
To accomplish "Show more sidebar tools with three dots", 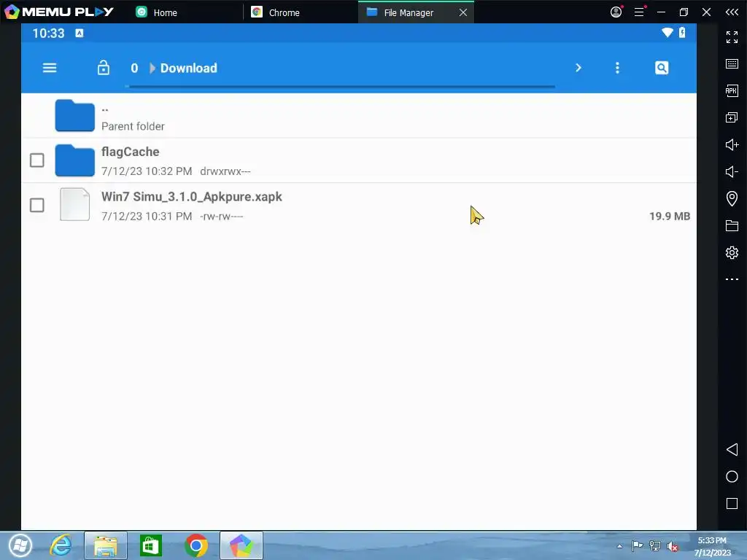I will pos(732,279).
